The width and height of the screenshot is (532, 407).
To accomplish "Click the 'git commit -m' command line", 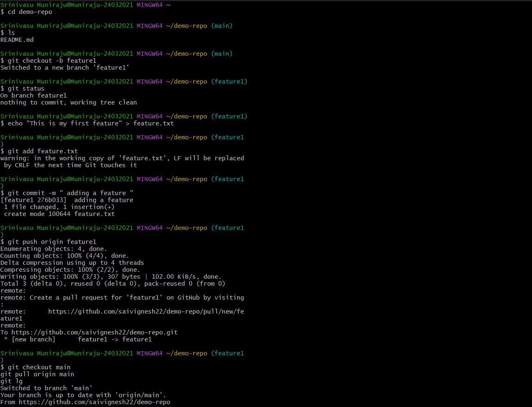I will click(67, 193).
